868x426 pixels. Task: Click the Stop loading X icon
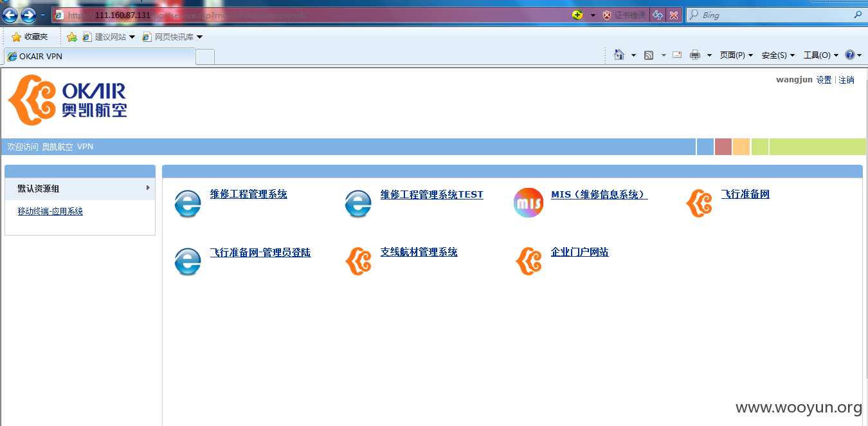[673, 15]
